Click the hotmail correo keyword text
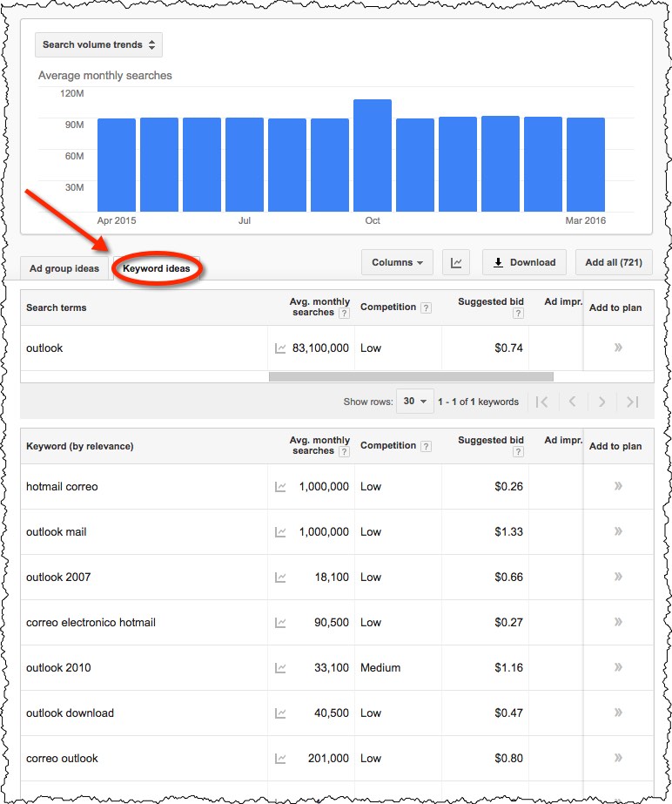 62,487
